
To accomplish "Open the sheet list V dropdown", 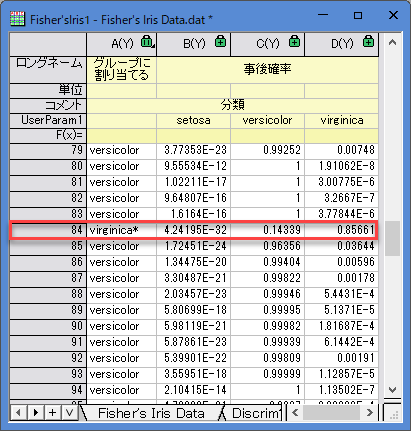I will click(69, 413).
